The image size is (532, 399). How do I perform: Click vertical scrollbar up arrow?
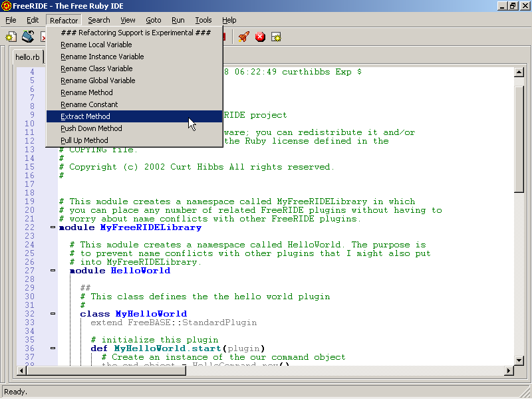519,72
